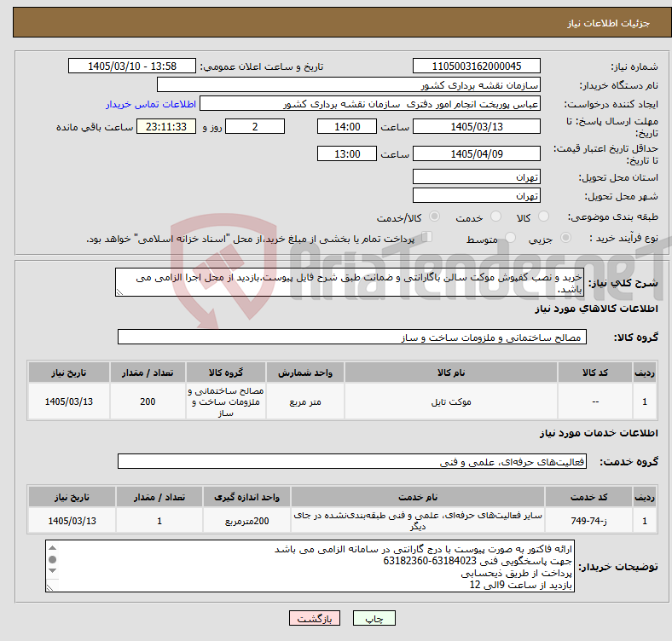
Task: Click the 200مترمربع measurement unit cell
Action: pos(246,521)
